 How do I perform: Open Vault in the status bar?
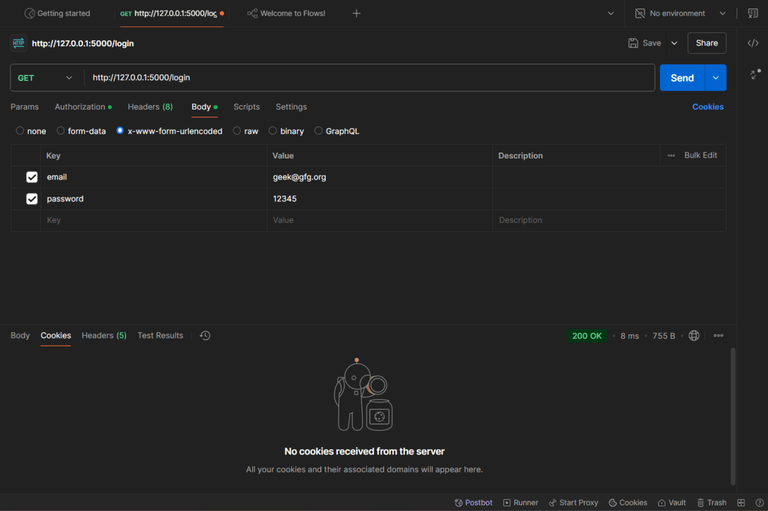(x=672, y=503)
